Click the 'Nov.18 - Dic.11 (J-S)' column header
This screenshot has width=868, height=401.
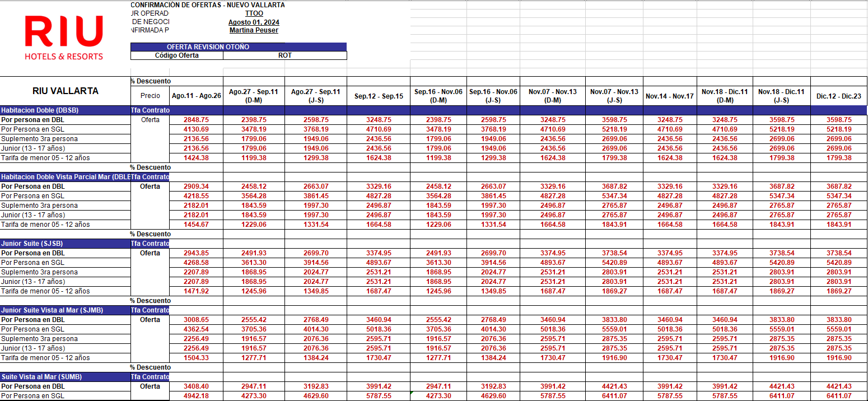tap(782, 96)
